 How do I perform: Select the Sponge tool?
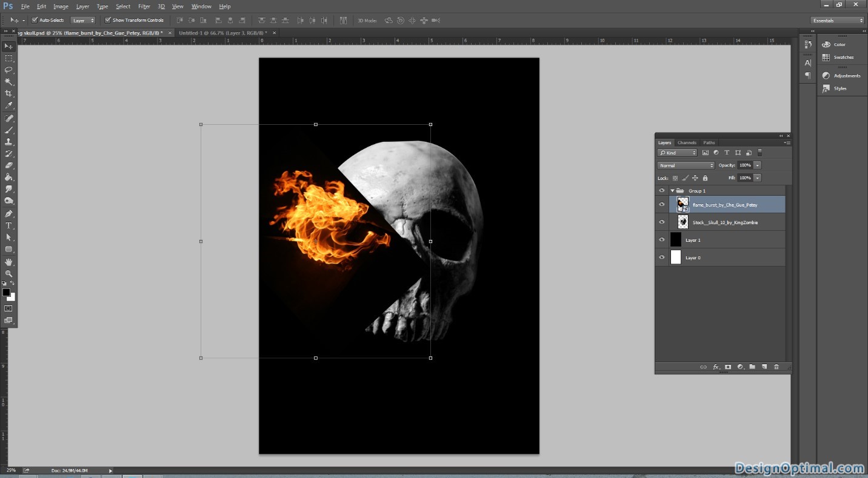click(x=8, y=201)
